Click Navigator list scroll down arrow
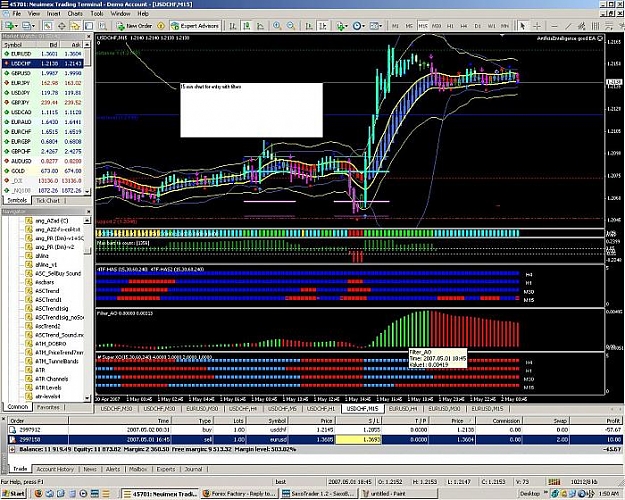 (x=87, y=398)
